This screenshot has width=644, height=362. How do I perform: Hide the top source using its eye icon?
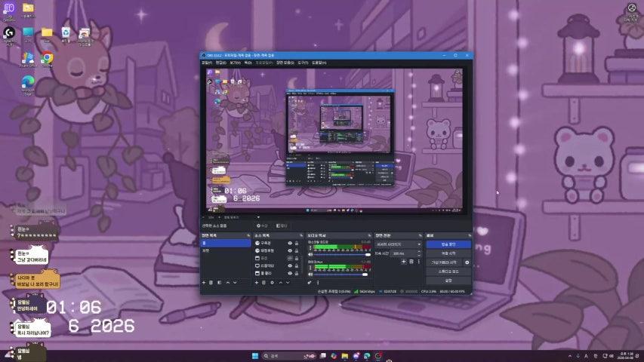click(x=290, y=244)
